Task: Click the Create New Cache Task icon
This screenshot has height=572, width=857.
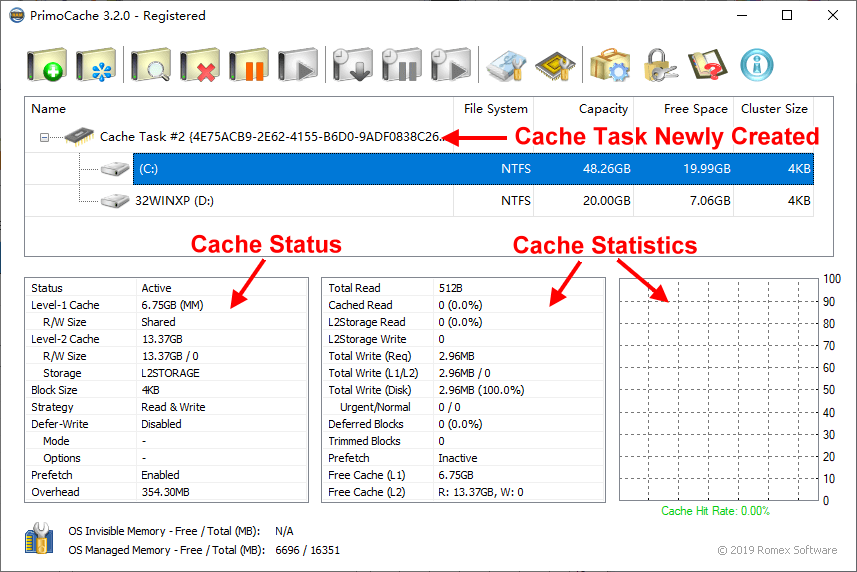Action: pos(46,64)
